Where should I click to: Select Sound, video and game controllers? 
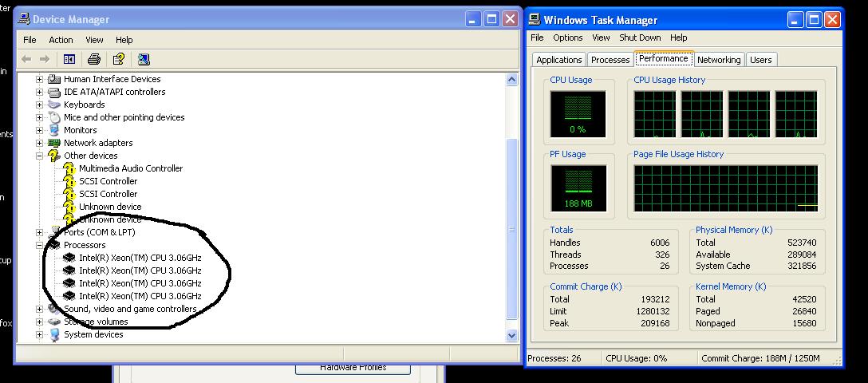(130, 309)
